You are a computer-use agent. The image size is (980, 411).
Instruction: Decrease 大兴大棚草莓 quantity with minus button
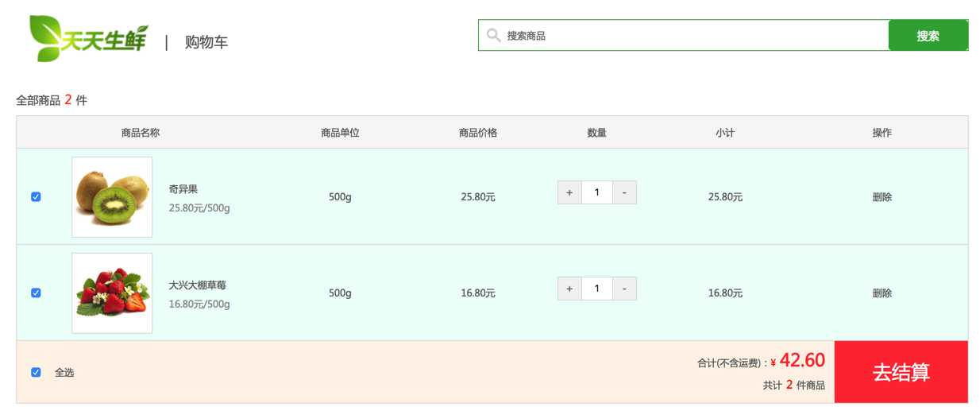(x=624, y=288)
